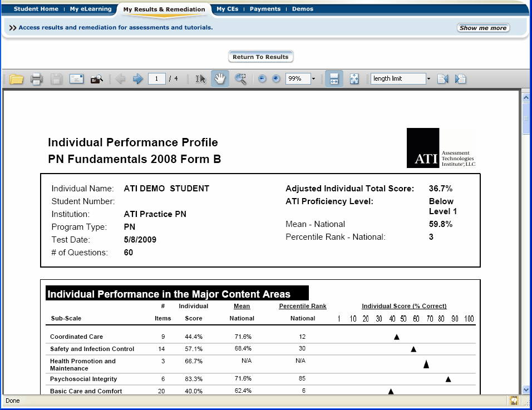
Task: Click the 'Psychosocial Integrity' row label
Action: click(83, 379)
